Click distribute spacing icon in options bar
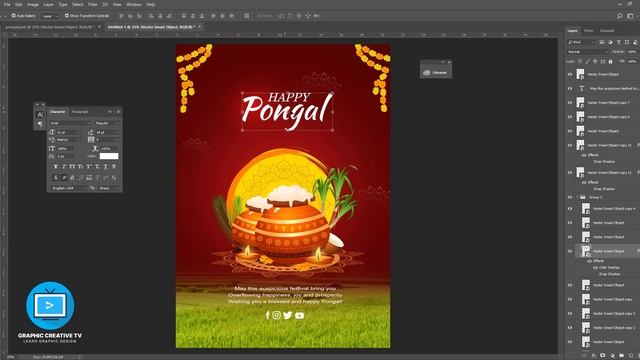The height and width of the screenshot is (360, 640). (x=247, y=16)
